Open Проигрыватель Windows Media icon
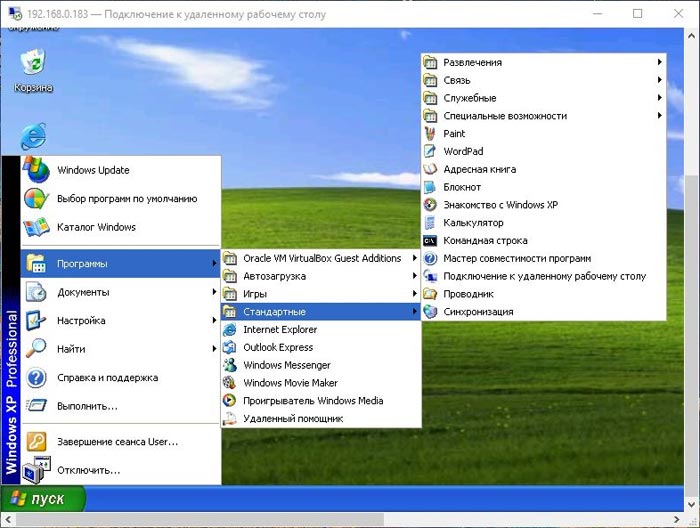Screen dimensions: 700x528 click(229, 400)
